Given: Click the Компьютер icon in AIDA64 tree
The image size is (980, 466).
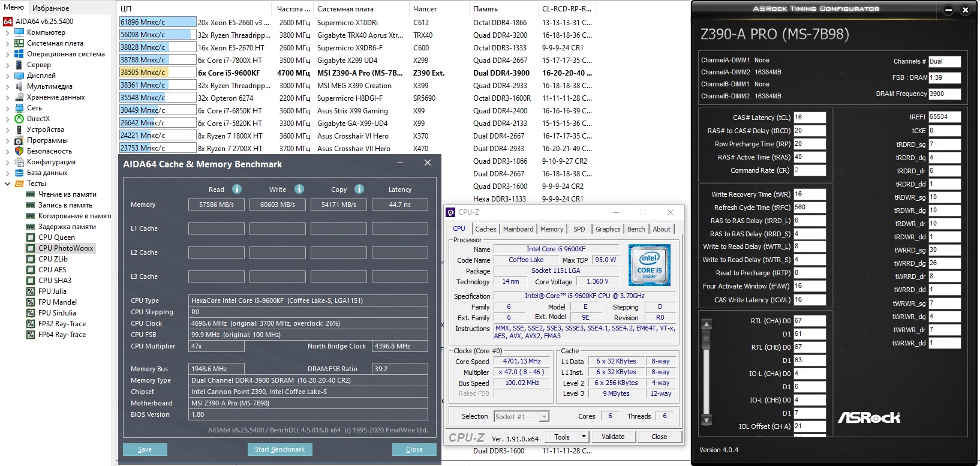Looking at the screenshot, I should (19, 32).
